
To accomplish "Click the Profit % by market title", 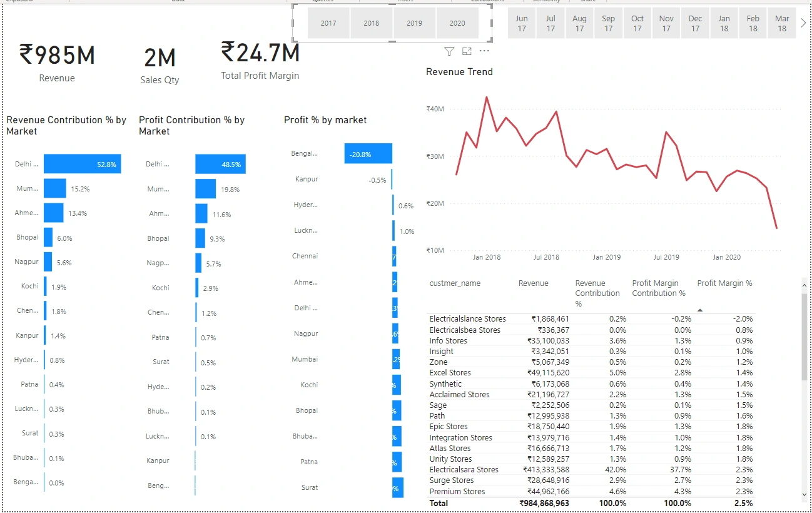I will tap(325, 120).
